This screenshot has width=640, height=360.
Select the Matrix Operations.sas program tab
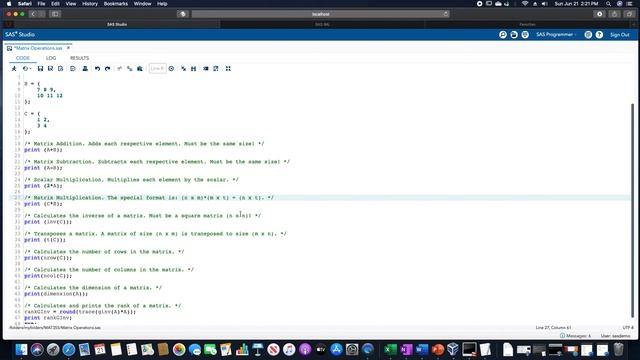coord(38,48)
